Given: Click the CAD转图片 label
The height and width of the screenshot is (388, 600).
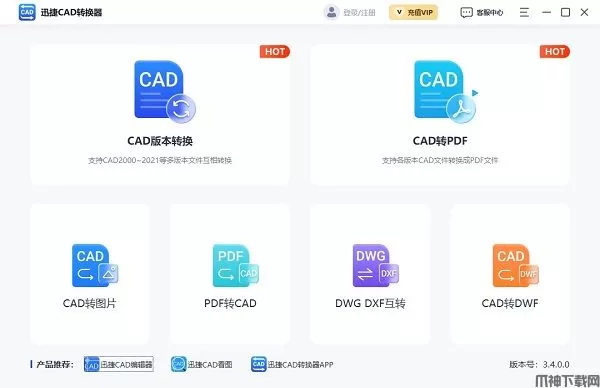Looking at the screenshot, I should (90, 303).
